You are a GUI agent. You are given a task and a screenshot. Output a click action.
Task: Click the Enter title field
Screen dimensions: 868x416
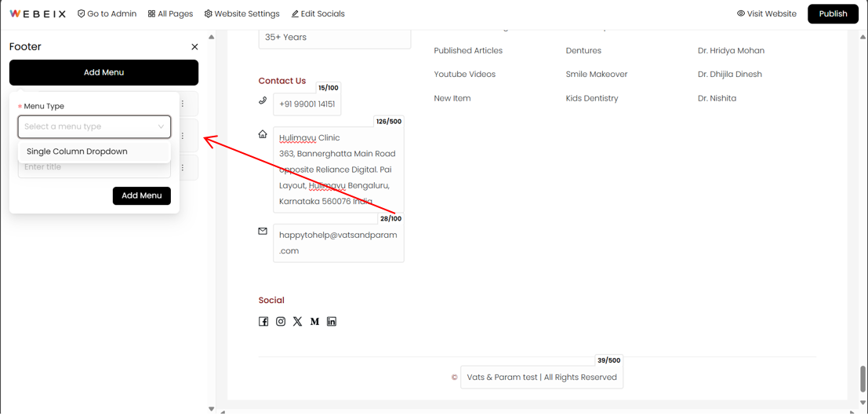[94, 167]
